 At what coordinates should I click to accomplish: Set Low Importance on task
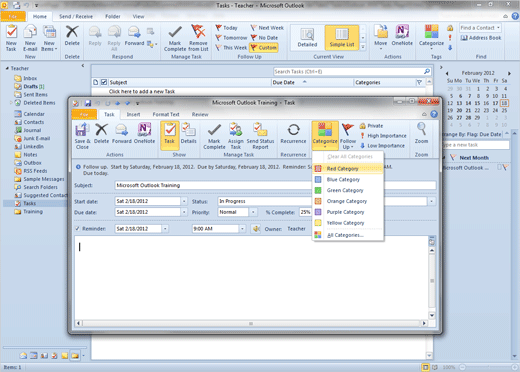(382, 146)
